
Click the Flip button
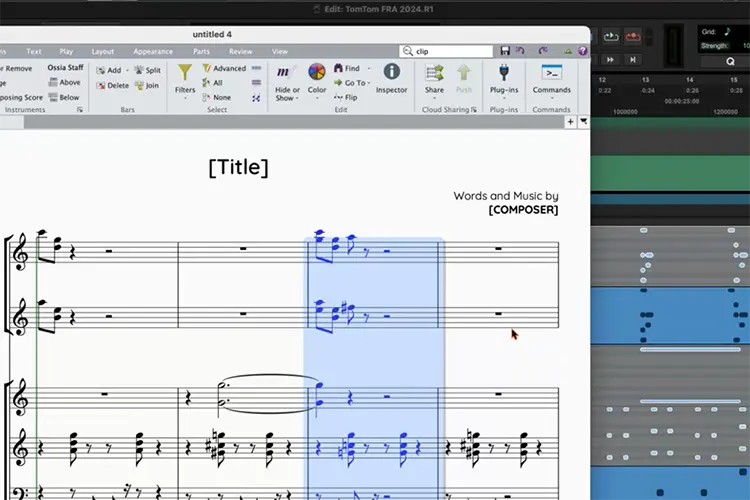(x=345, y=97)
